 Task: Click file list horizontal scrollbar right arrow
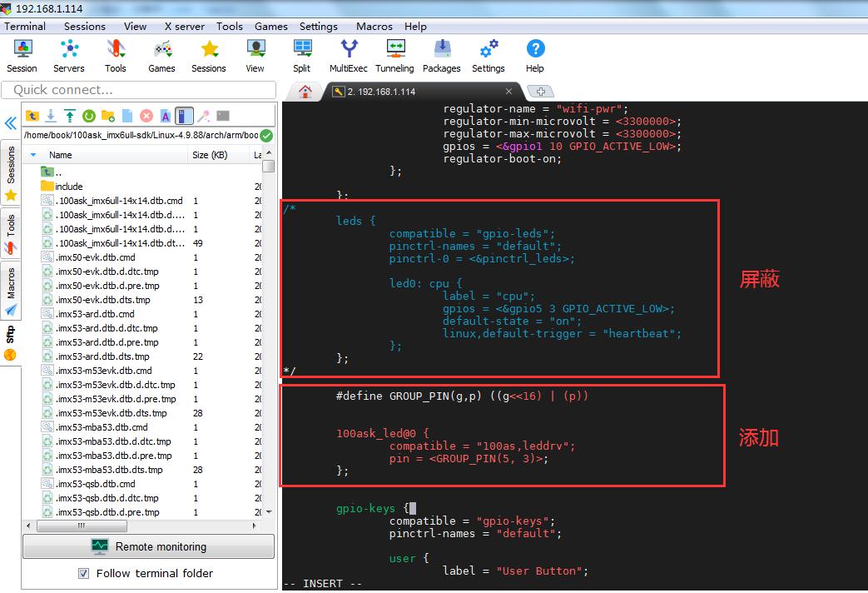pyautogui.click(x=254, y=526)
